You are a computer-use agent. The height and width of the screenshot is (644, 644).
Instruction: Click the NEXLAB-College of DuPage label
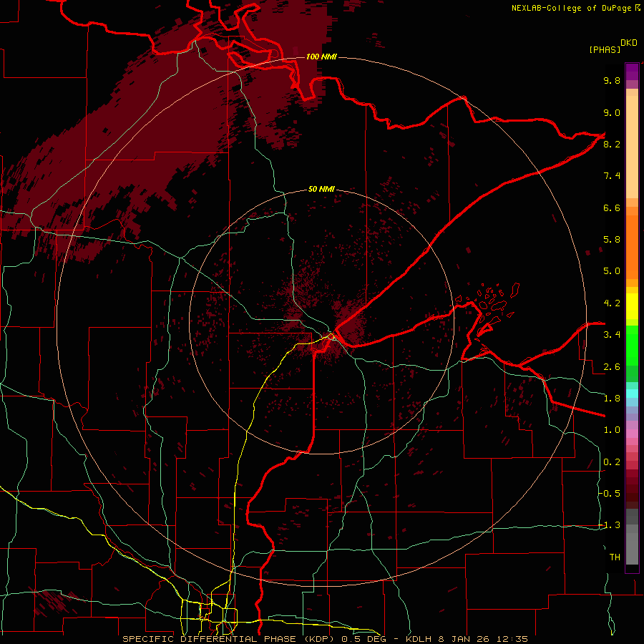click(572, 8)
